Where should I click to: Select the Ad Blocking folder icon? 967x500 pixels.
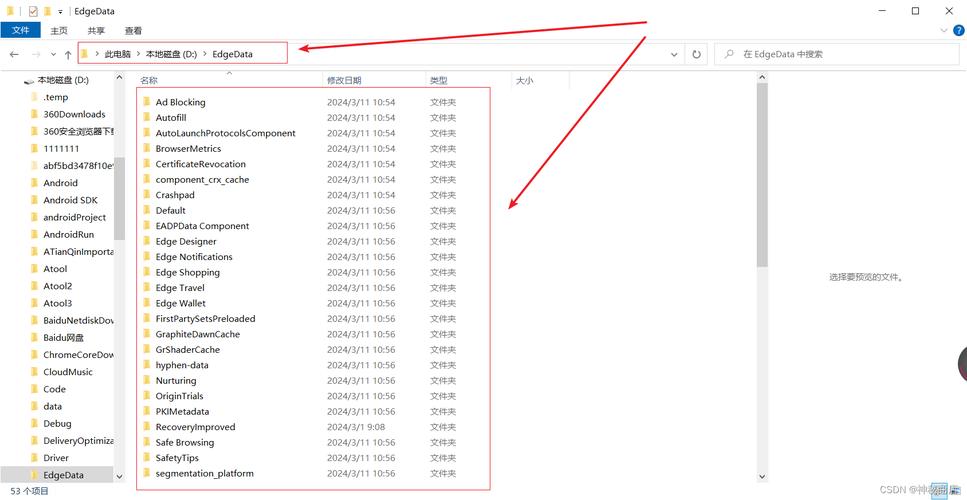pyautogui.click(x=146, y=102)
